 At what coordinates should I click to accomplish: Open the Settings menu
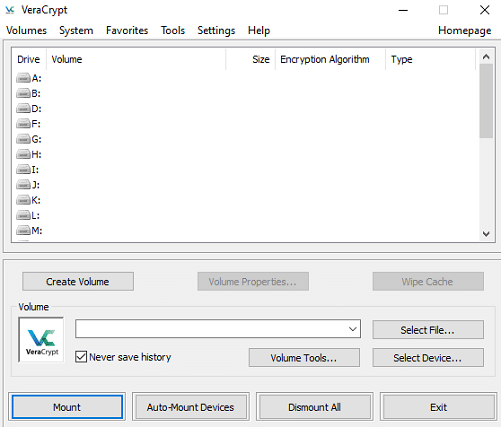tap(216, 30)
